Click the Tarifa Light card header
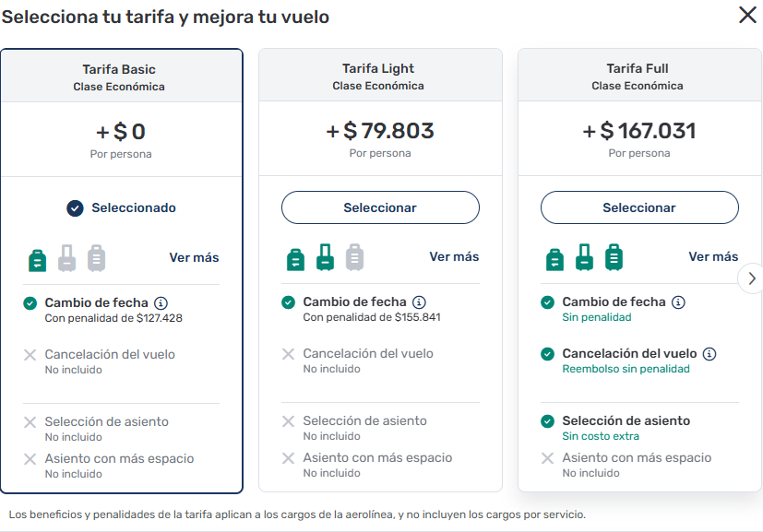The image size is (763, 532). (380, 77)
